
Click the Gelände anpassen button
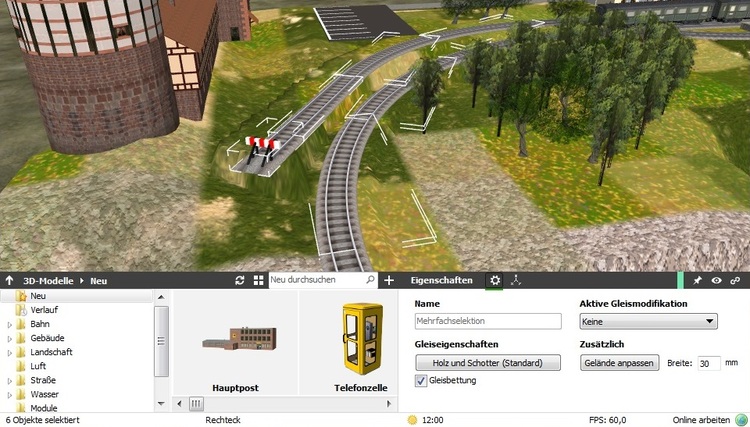click(619, 362)
